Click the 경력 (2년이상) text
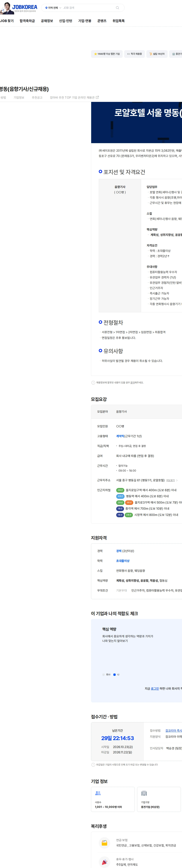This screenshot has height=868, width=182. (125, 551)
